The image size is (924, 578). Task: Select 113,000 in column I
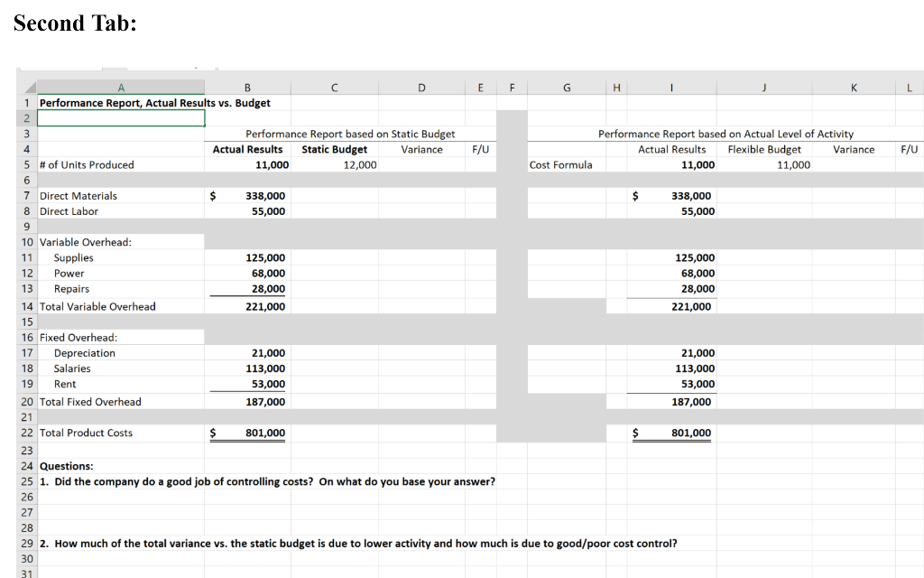(x=671, y=368)
